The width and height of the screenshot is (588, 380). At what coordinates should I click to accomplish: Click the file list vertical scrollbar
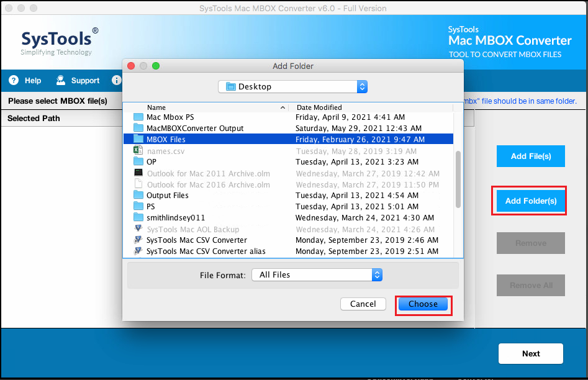click(x=458, y=179)
